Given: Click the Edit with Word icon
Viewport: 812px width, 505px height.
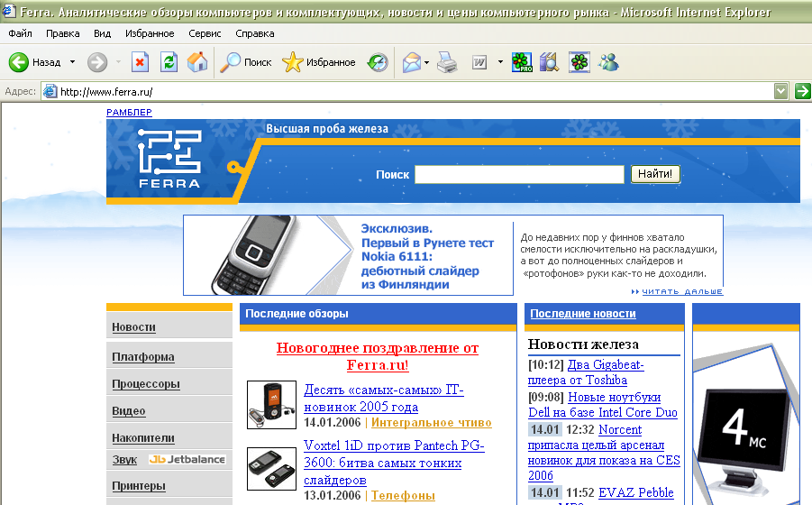Looking at the screenshot, I should (479, 62).
